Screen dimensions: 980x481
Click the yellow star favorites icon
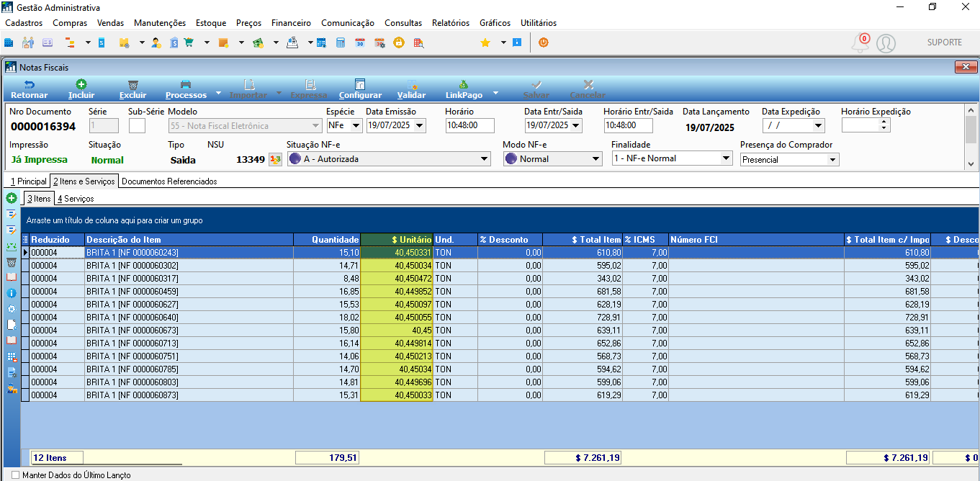tap(485, 42)
